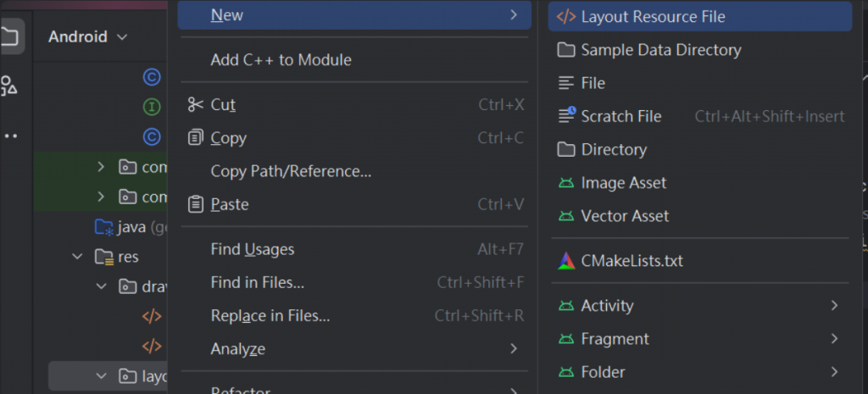Click the Vector Asset Android icon
This screenshot has width=868, height=394.
point(565,216)
